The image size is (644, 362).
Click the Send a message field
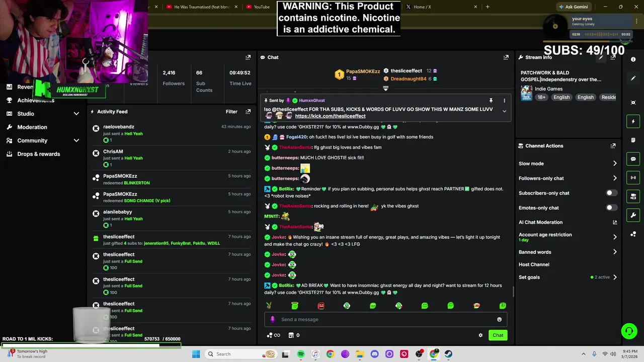[385, 319]
